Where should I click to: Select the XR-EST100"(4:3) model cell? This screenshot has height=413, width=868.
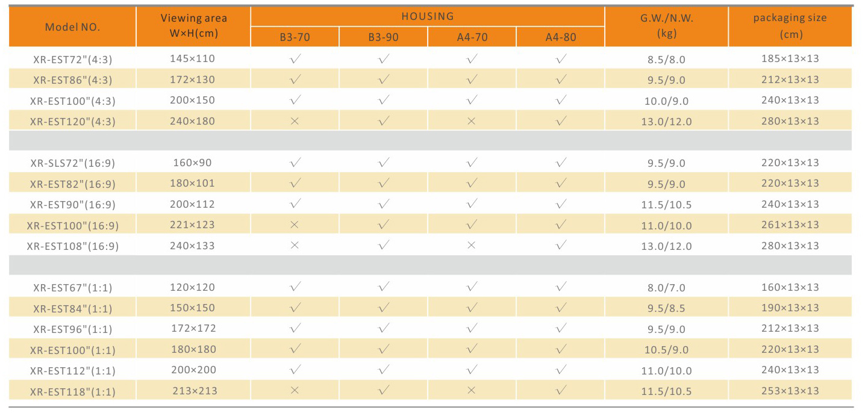[x=73, y=101]
